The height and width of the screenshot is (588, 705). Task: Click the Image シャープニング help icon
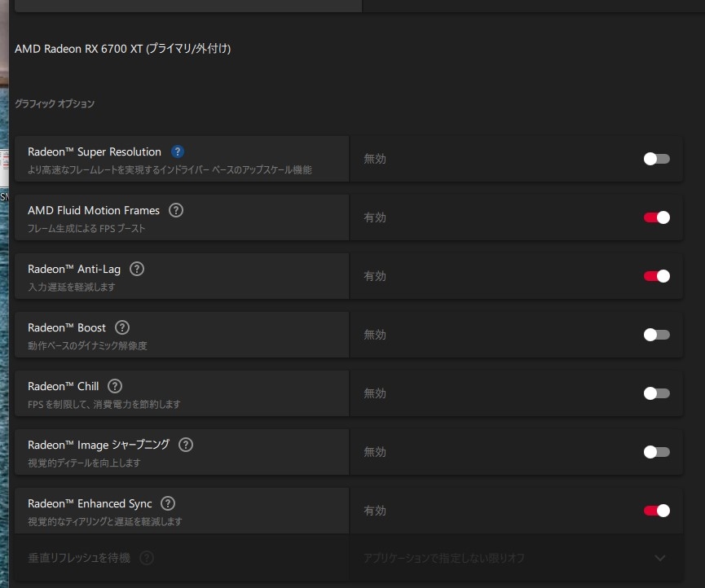[x=186, y=445]
